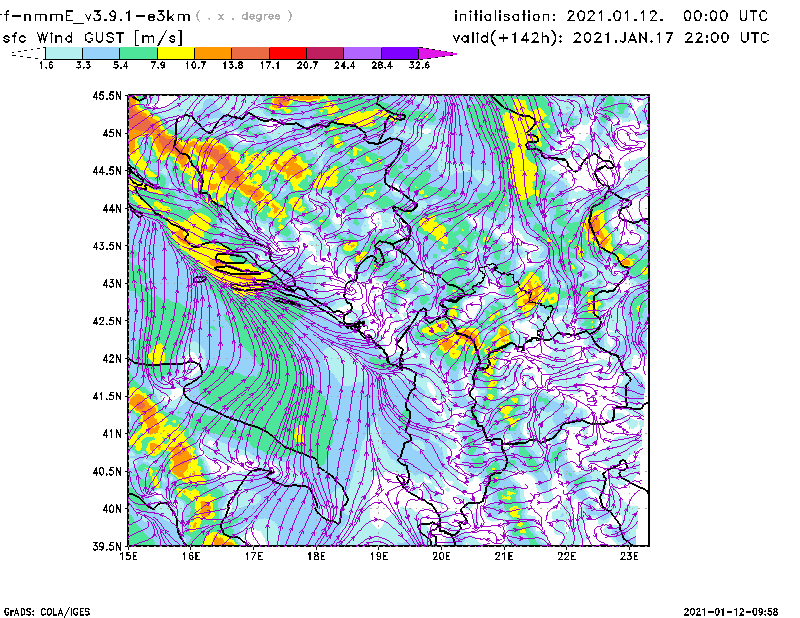Screen dimensions: 800x618
Task: Click the 16E longitude label
Action: click(x=191, y=556)
